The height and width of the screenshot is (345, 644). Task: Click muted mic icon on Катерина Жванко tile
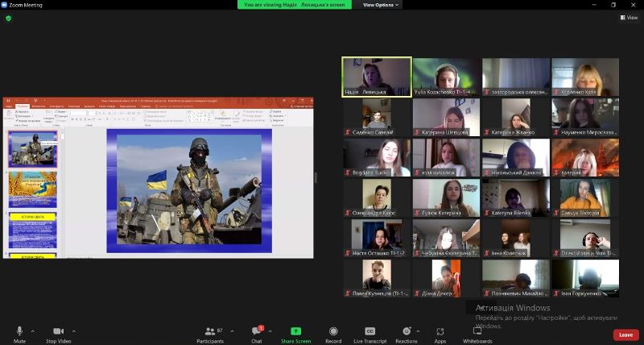(x=487, y=132)
